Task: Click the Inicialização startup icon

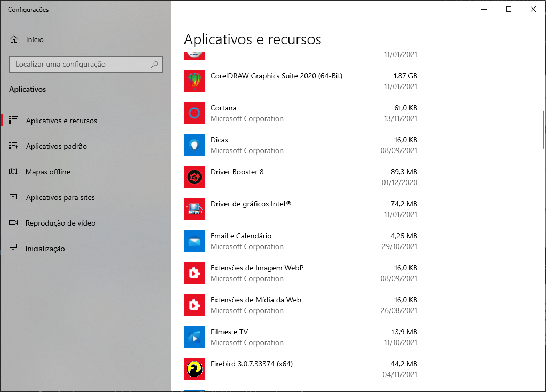Action: [x=13, y=248]
